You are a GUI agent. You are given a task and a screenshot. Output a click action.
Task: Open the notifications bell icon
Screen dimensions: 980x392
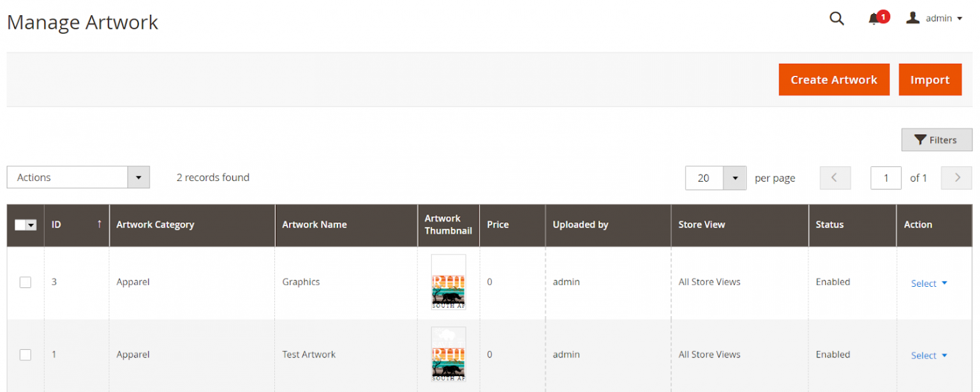coord(874,18)
